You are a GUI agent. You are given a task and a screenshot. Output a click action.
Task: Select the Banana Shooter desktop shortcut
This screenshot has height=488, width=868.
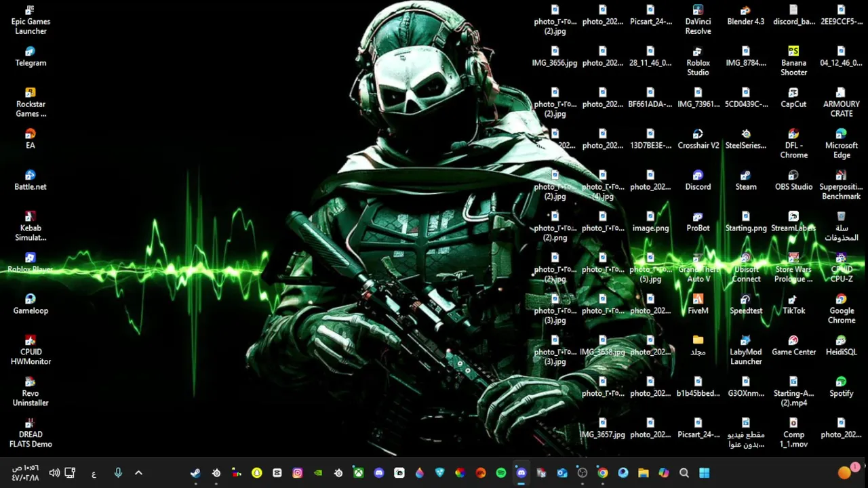[793, 62]
